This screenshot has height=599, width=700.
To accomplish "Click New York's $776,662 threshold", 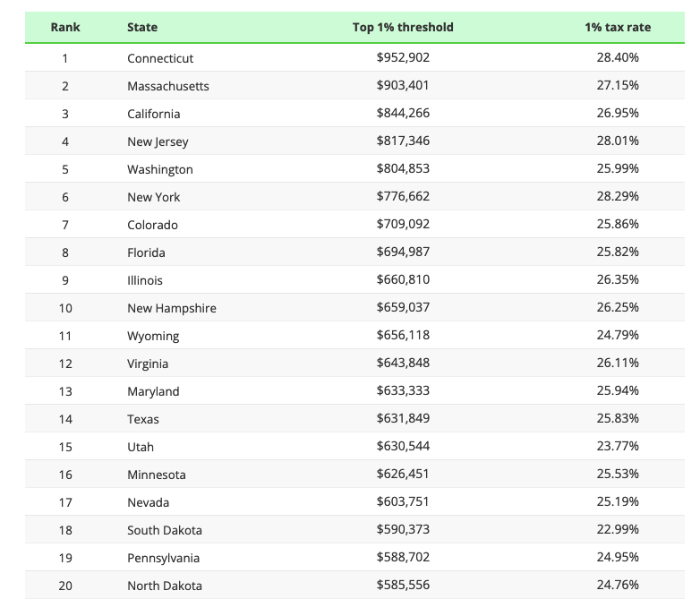I will pyautogui.click(x=404, y=197).
